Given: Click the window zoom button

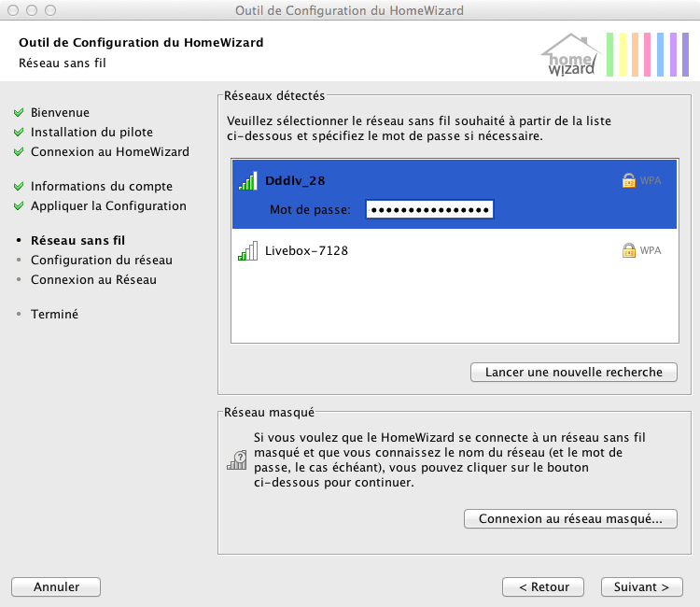Looking at the screenshot, I should pos(50,10).
